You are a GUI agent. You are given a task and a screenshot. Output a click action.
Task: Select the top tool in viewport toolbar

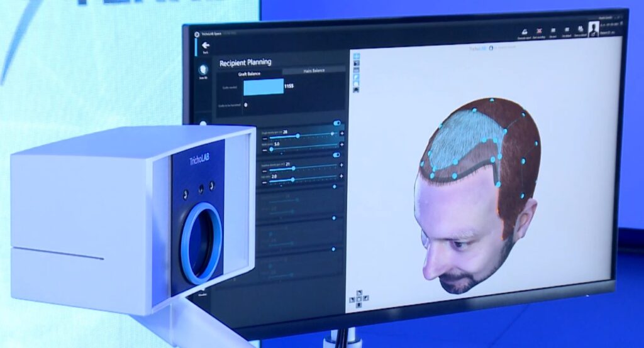357,57
